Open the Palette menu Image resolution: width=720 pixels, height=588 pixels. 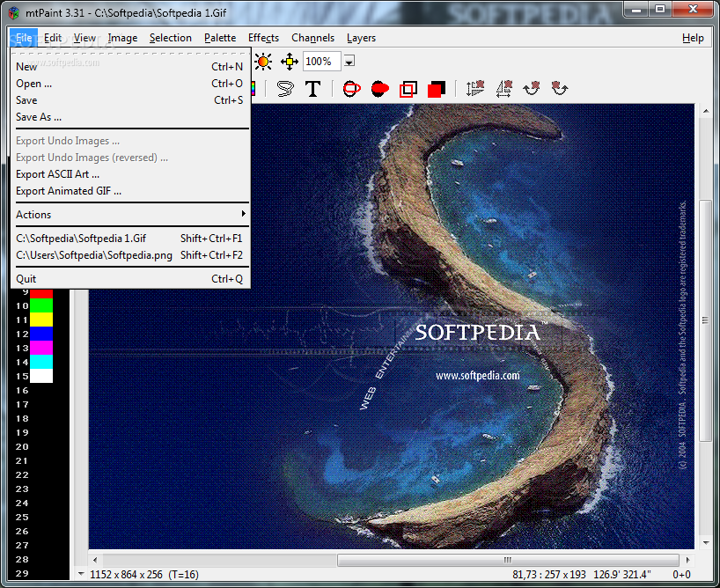tap(220, 38)
